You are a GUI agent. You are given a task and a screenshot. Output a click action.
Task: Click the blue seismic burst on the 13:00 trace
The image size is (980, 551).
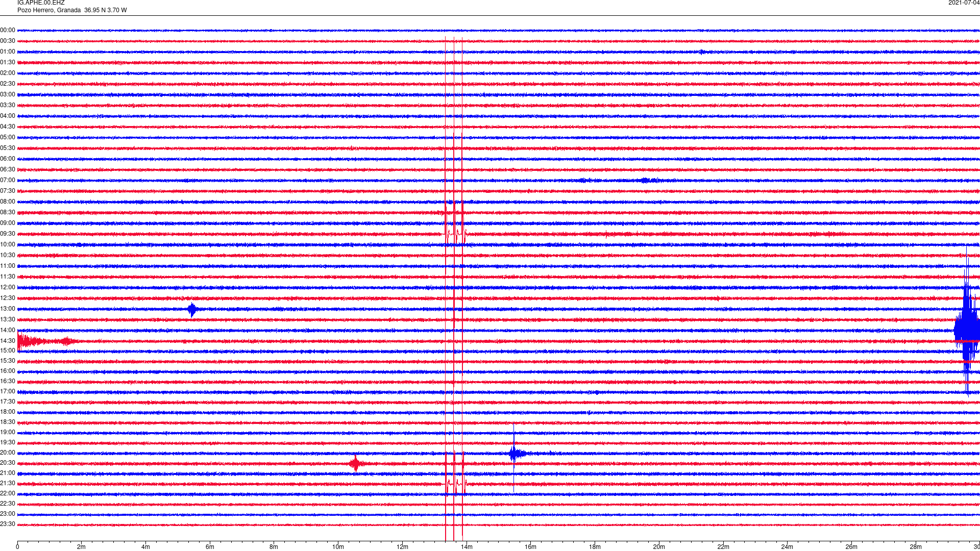(192, 309)
